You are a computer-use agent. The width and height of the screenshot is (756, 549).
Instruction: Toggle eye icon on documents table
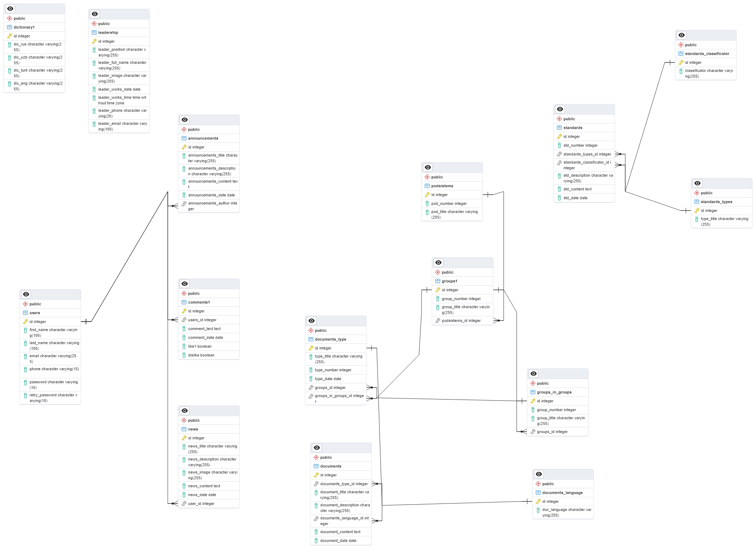pos(317,448)
